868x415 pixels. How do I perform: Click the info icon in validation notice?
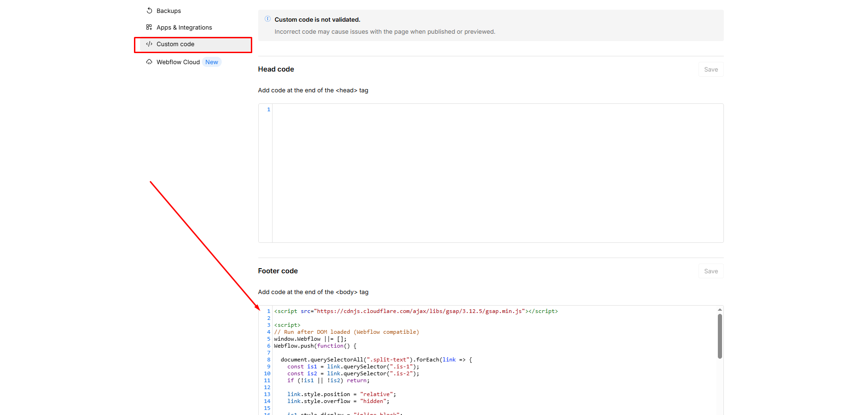(267, 19)
